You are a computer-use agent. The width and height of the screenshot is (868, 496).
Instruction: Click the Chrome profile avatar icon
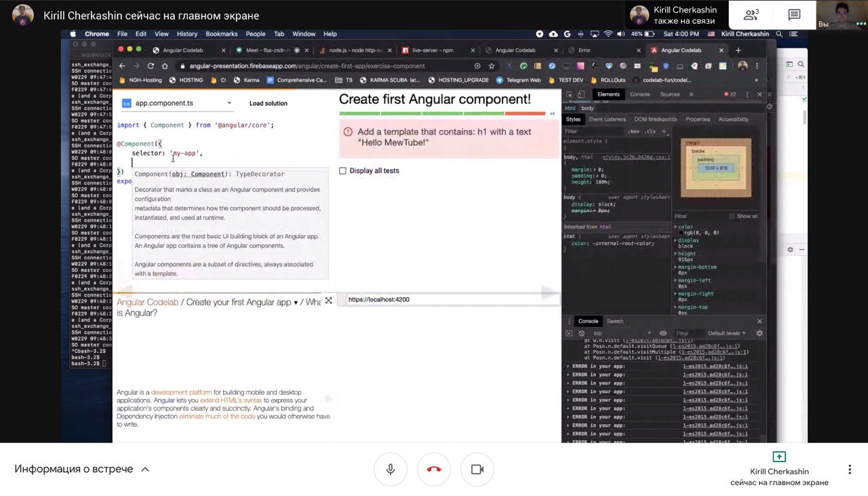tap(743, 66)
